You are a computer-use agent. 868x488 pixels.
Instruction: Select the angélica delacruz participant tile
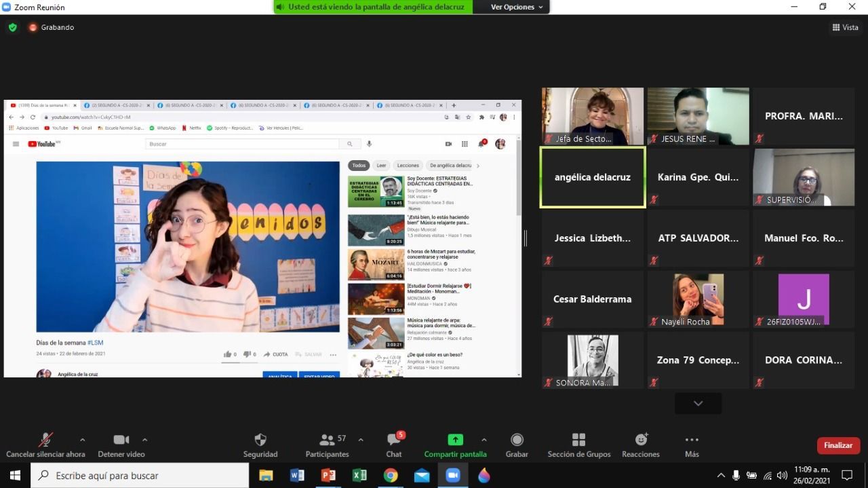[x=592, y=177]
